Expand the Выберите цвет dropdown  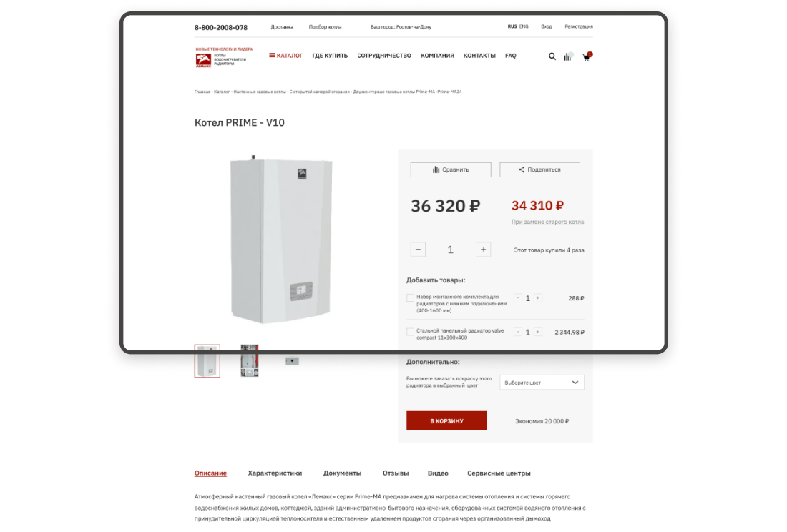coord(542,383)
